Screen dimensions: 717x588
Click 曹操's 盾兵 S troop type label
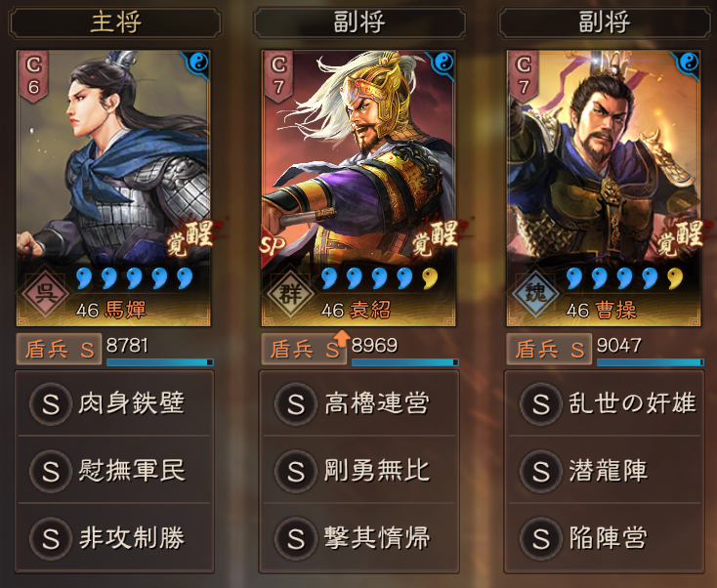pos(549,350)
